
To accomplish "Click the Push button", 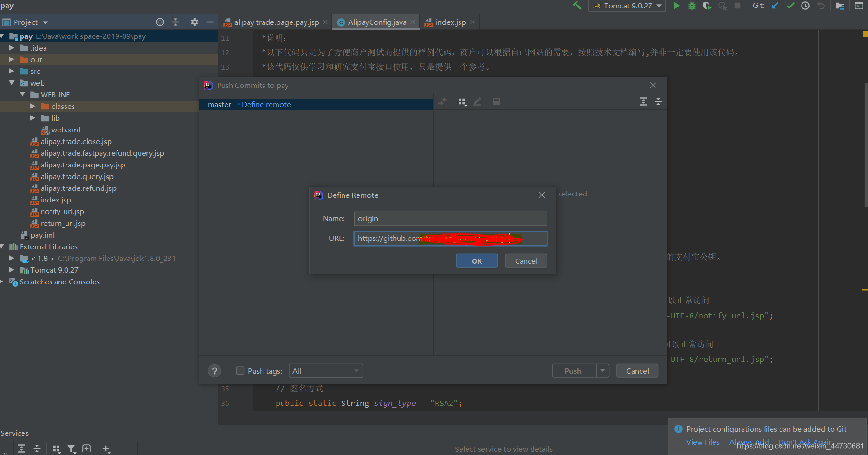I will pyautogui.click(x=574, y=371).
